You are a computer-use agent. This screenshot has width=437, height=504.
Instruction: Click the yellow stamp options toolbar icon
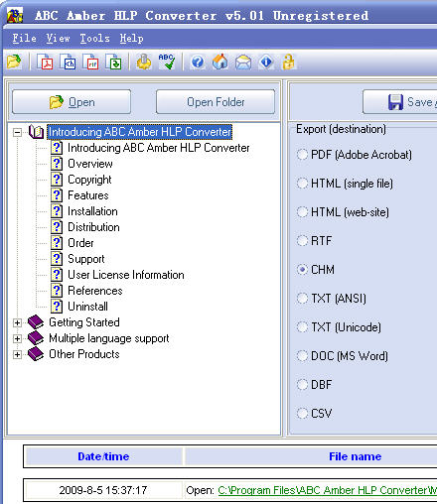[143, 62]
